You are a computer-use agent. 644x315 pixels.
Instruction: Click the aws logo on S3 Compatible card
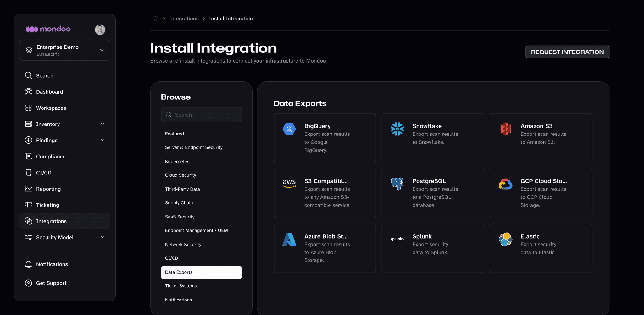[x=289, y=183]
